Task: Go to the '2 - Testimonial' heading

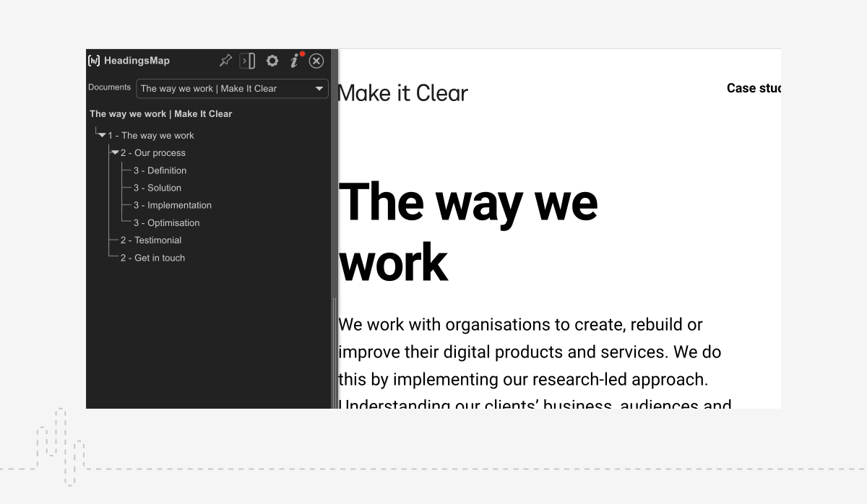Action: point(150,240)
